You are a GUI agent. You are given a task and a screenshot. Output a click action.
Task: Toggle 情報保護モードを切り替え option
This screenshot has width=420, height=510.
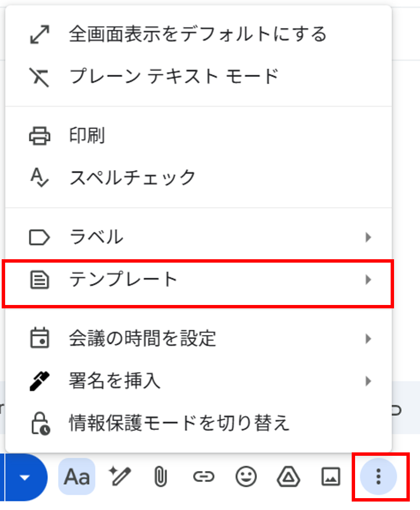coord(198,424)
